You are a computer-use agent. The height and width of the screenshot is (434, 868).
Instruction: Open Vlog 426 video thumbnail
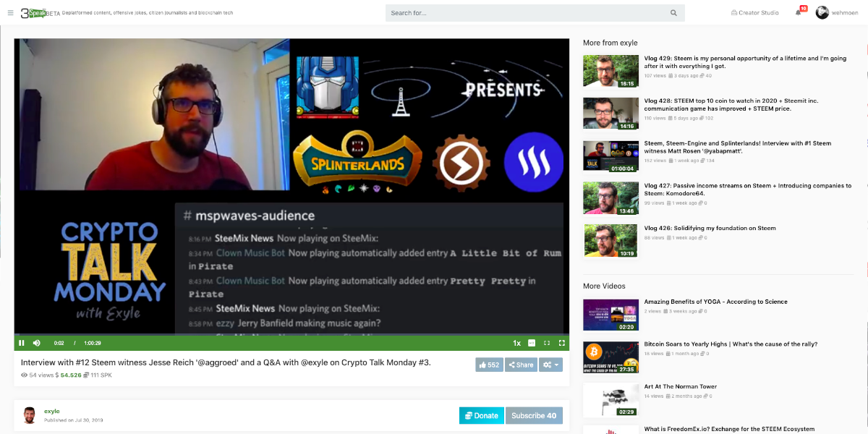click(x=610, y=241)
